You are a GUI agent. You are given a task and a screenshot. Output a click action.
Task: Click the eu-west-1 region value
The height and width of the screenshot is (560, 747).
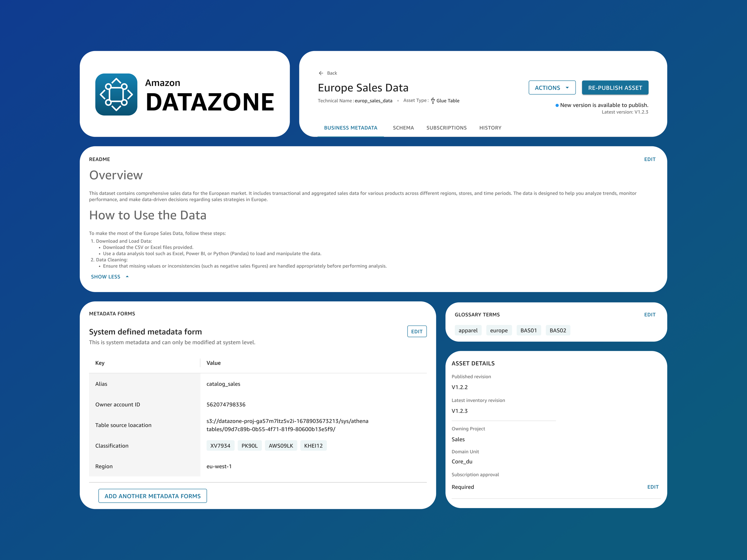click(x=219, y=466)
